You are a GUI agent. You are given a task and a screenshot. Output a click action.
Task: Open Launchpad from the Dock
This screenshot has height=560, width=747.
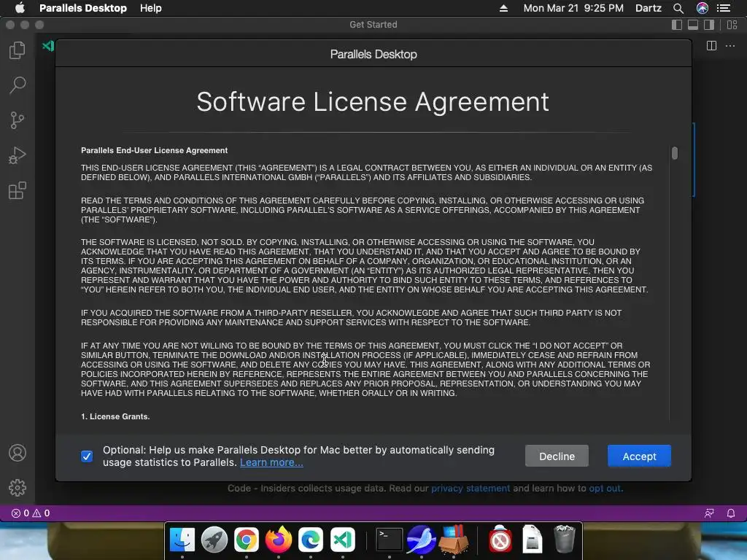click(214, 540)
